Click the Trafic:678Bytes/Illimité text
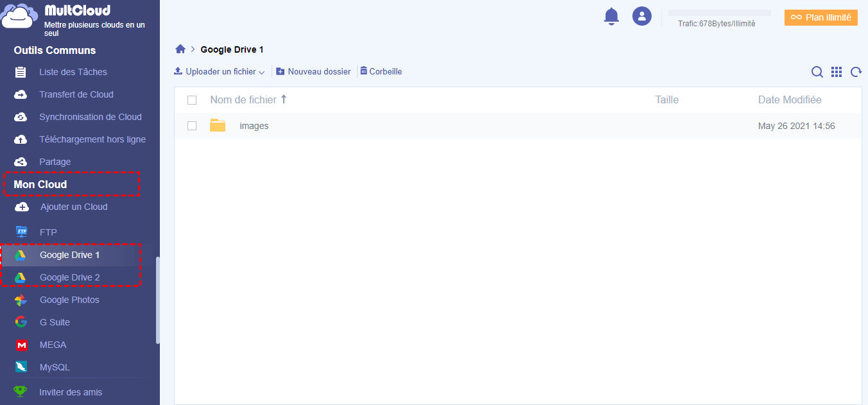 pyautogui.click(x=716, y=23)
